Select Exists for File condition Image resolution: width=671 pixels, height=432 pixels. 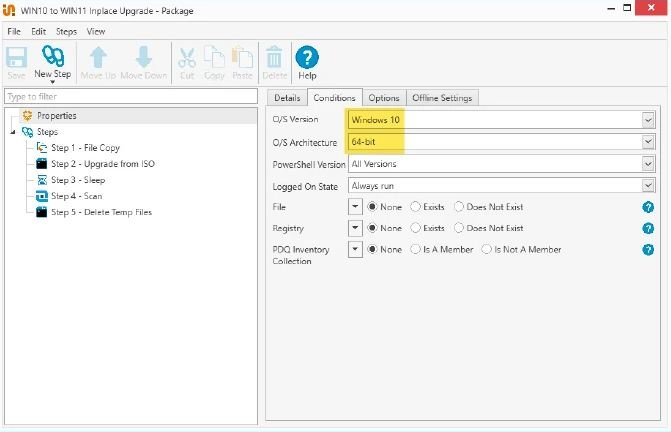coord(428,207)
